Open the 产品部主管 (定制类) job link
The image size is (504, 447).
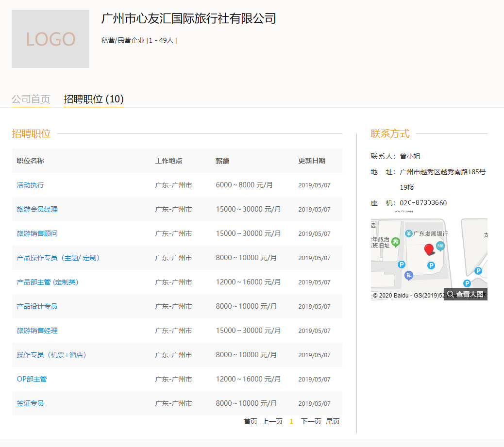coord(48,282)
